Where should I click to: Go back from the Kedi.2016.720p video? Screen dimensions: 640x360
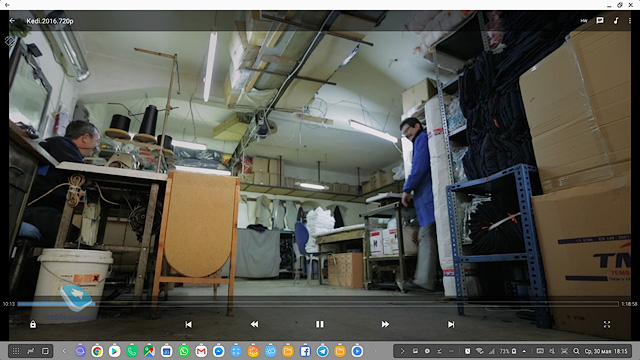(12, 20)
